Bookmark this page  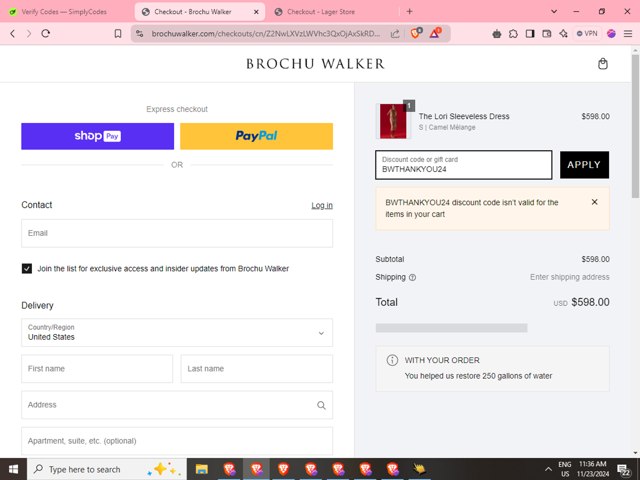(118, 33)
